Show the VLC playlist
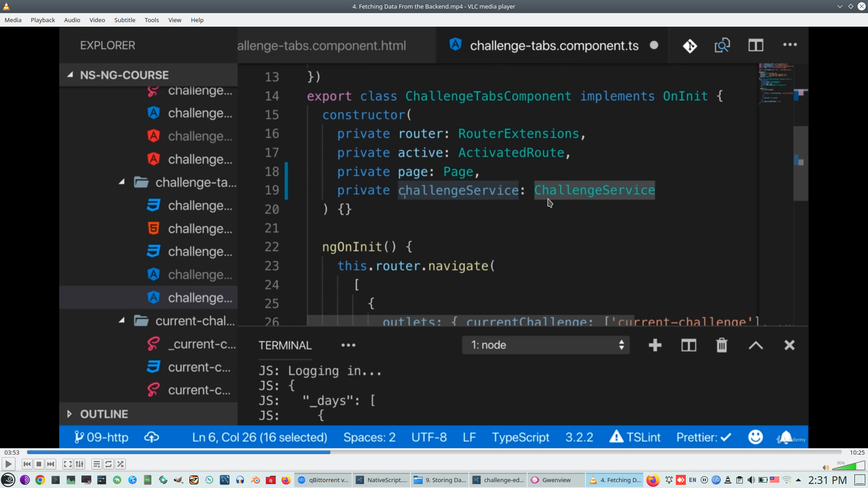 pyautogui.click(x=96, y=464)
